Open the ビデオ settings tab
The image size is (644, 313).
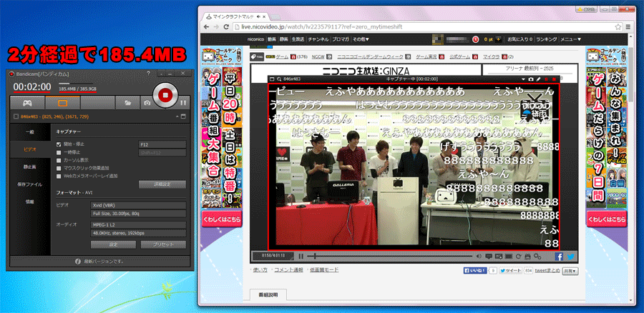pyautogui.click(x=30, y=149)
